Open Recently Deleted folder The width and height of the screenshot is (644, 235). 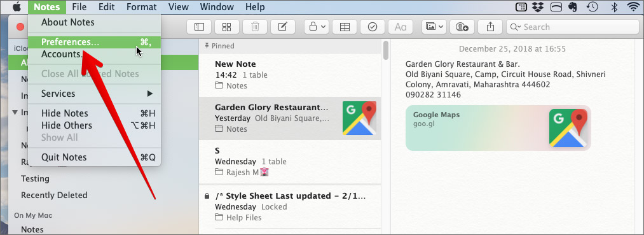(54, 195)
